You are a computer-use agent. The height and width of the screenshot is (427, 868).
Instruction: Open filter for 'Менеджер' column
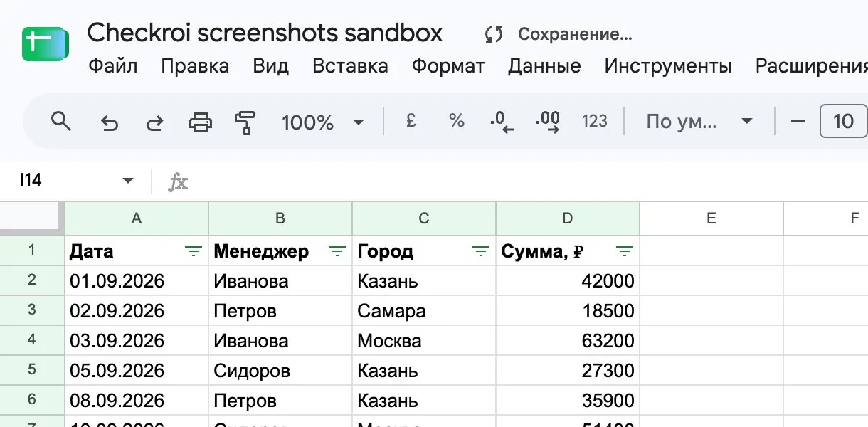click(x=337, y=251)
